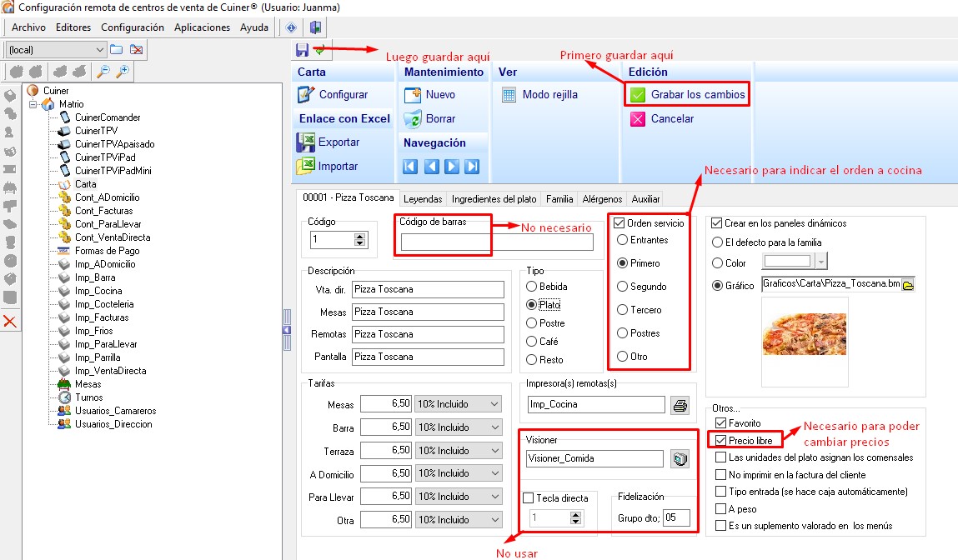
Task: Open the Mesas tax rate dropdown
Action: pyautogui.click(x=495, y=404)
